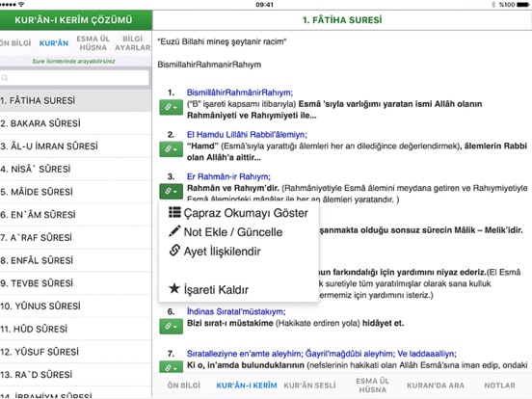The height and width of the screenshot is (399, 532).
Task: Click the 1. FÂTİHA SURESİ page title
Action: coord(342,20)
